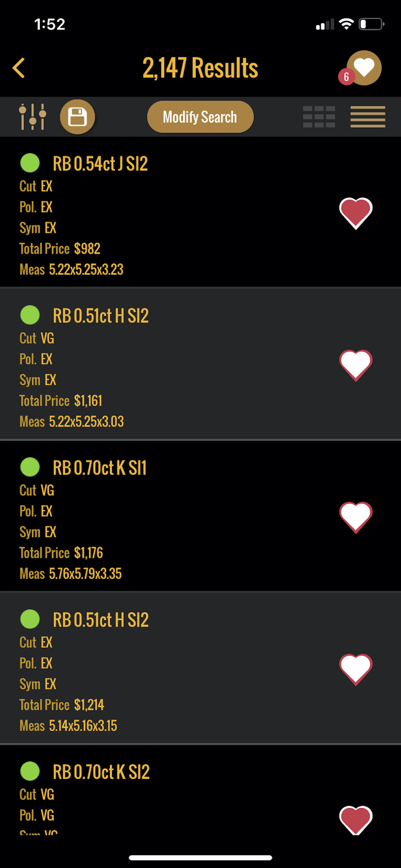This screenshot has width=401, height=868.
Task: Switch to grid view layout
Action: 319,117
